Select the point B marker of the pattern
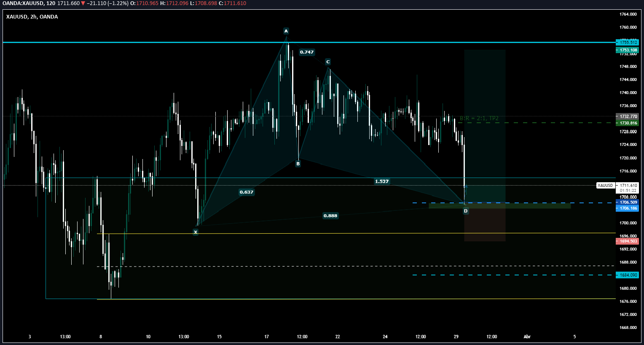This screenshot has width=644, height=345. coord(298,164)
